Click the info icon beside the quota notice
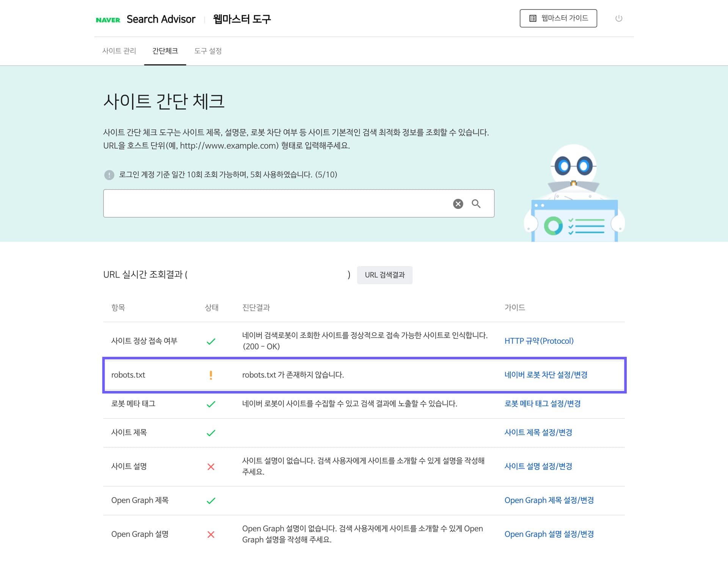Screen dimensions: 728x564 [109, 175]
